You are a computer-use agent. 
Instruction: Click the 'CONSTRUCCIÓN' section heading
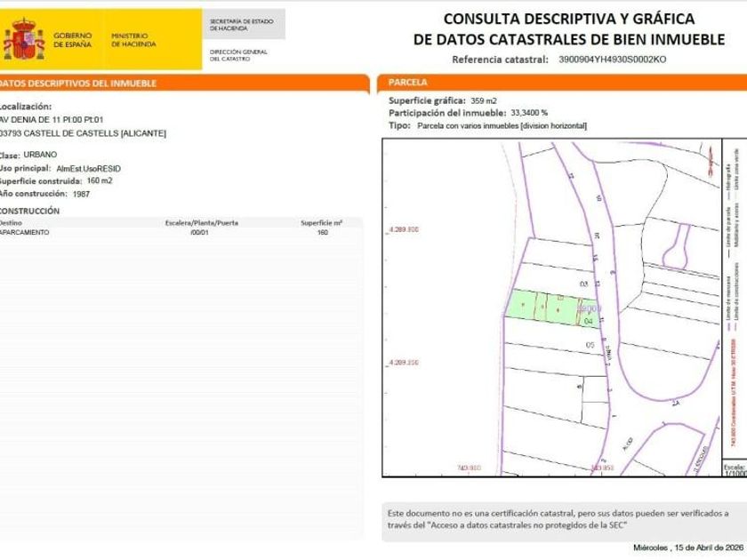29,211
